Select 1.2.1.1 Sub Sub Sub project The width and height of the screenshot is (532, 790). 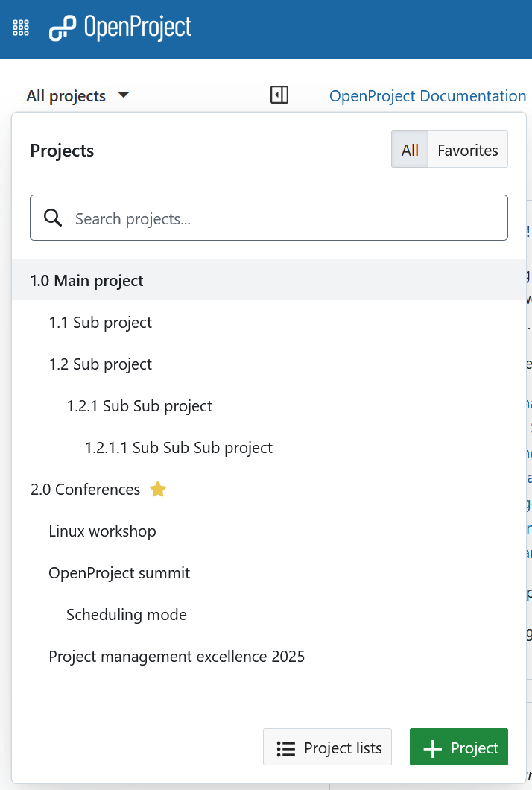click(179, 448)
